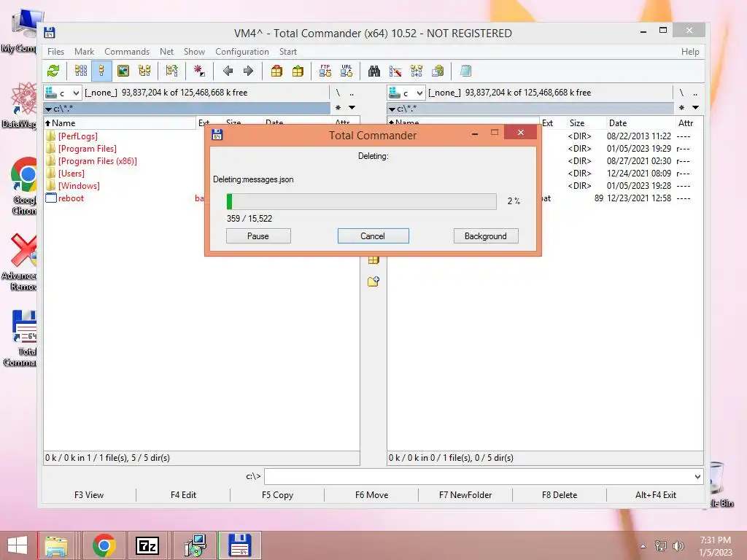Click the F6 Move button

tap(371, 495)
